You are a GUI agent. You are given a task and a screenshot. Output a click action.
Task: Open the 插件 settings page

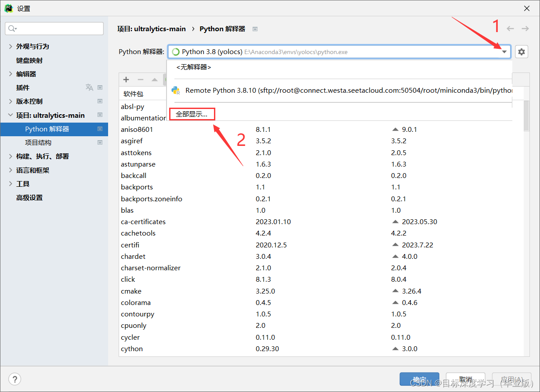pyautogui.click(x=23, y=87)
